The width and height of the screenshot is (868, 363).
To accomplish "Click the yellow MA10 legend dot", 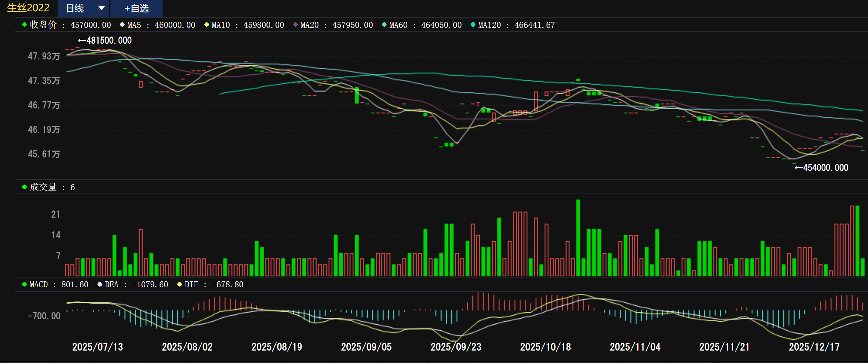I will tap(207, 25).
